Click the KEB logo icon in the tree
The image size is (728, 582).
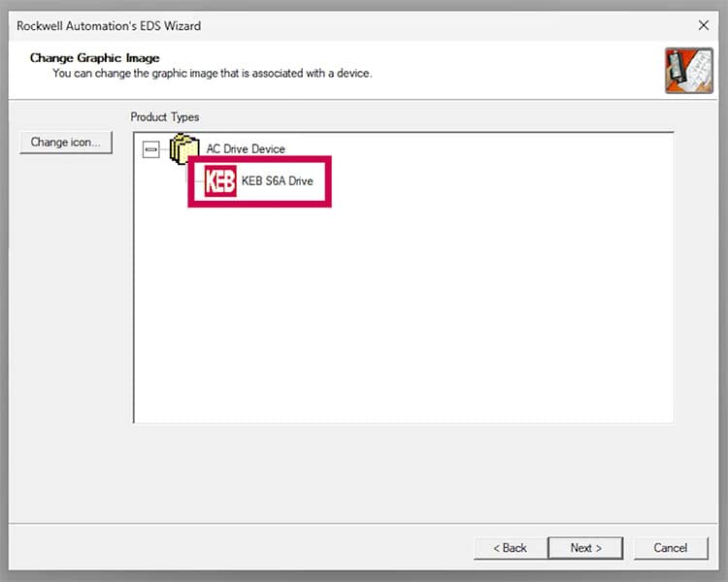coord(220,181)
